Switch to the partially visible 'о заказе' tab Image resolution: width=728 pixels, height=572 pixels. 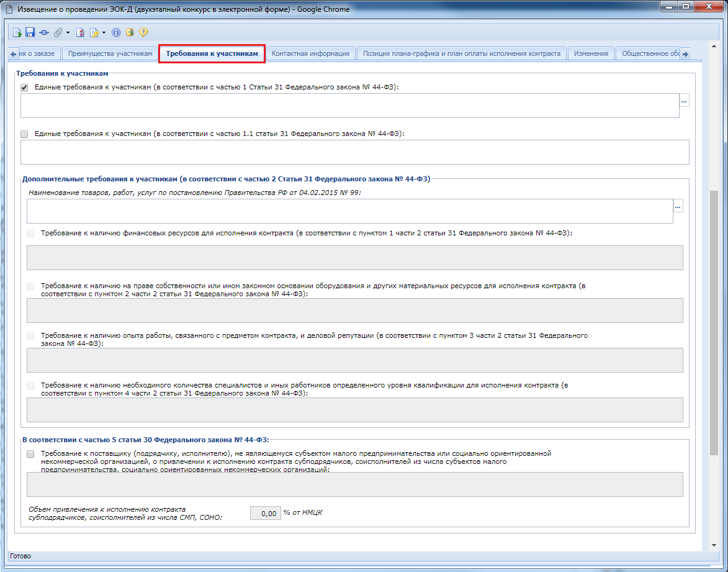point(39,53)
